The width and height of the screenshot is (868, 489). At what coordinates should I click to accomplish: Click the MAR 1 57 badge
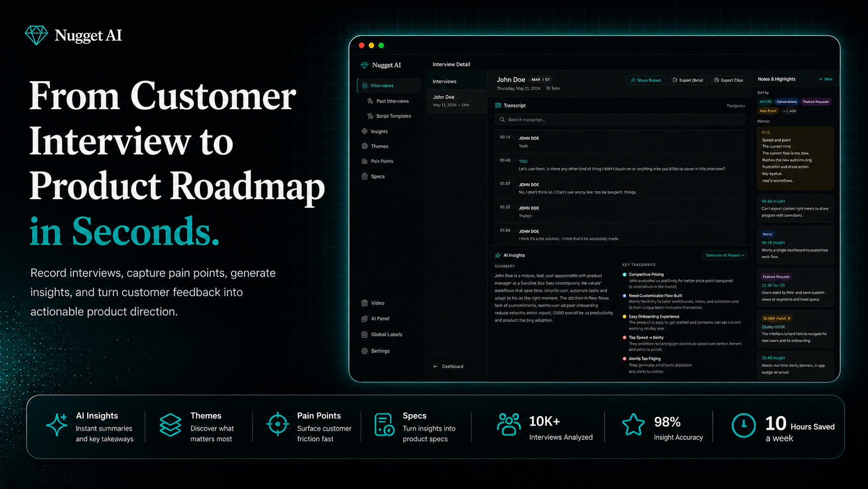point(540,80)
